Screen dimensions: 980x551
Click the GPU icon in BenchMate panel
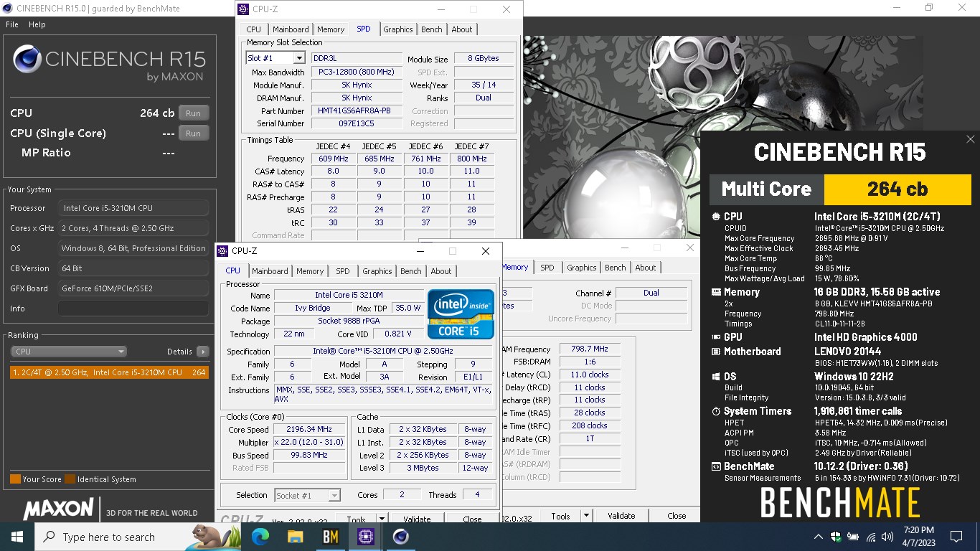(715, 337)
